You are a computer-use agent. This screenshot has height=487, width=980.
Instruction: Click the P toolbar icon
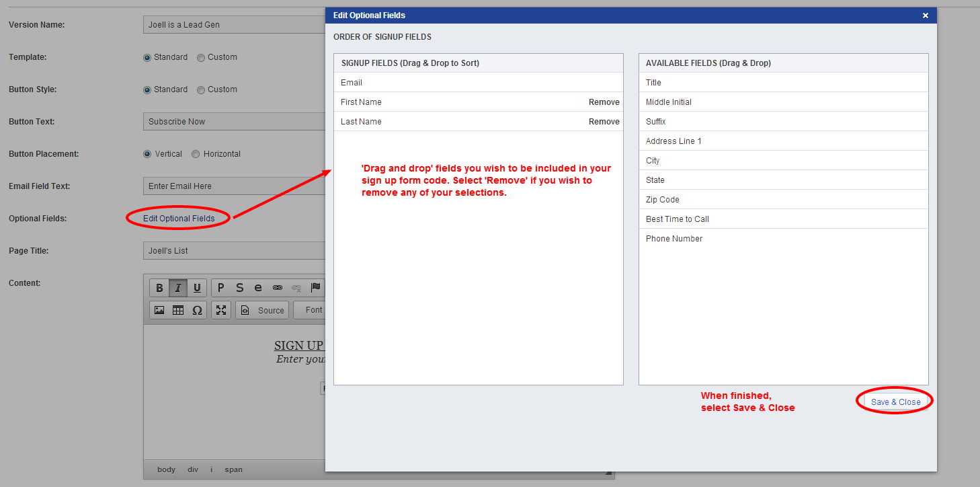click(x=220, y=288)
